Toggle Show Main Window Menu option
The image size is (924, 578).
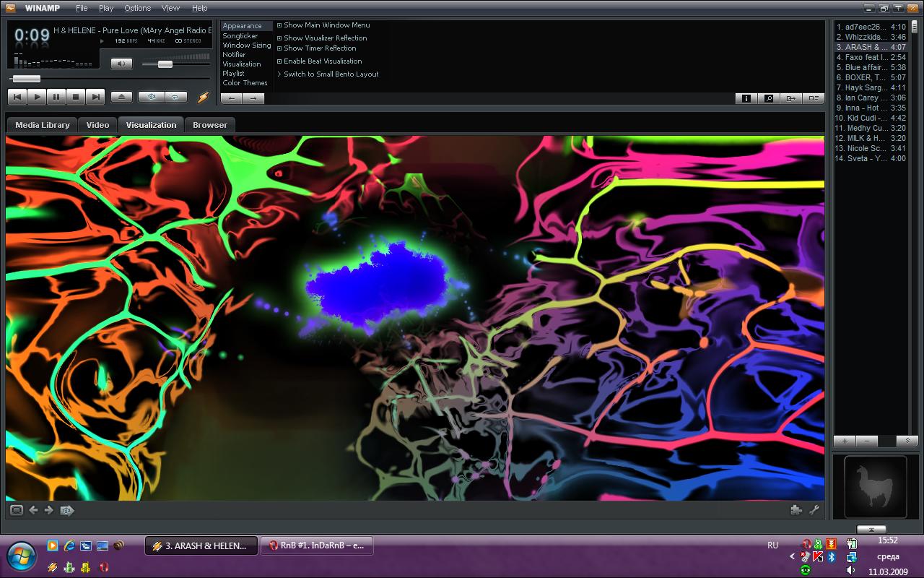point(279,25)
